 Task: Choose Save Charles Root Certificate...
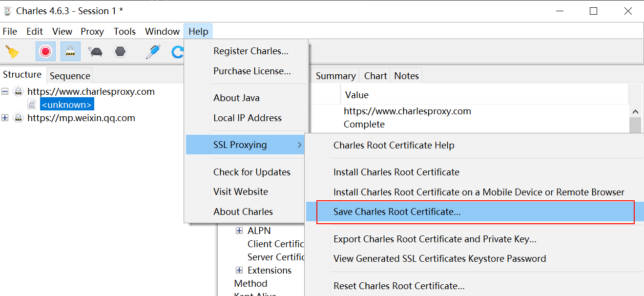point(475,211)
